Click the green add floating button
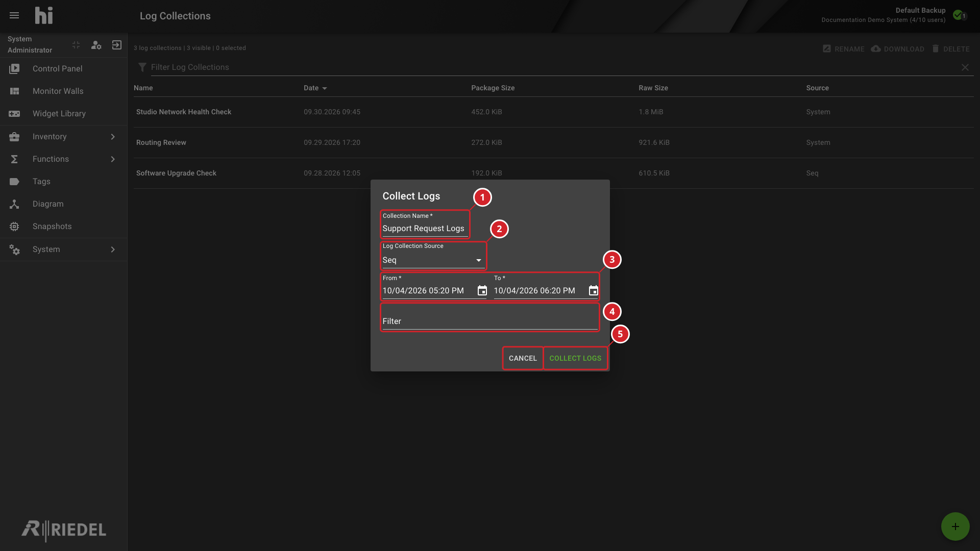This screenshot has height=551, width=980. (x=955, y=527)
